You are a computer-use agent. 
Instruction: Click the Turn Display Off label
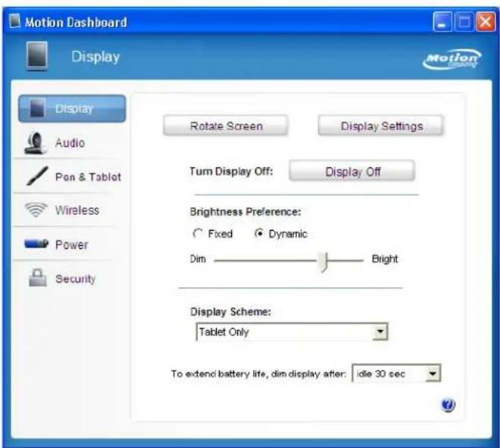click(231, 172)
